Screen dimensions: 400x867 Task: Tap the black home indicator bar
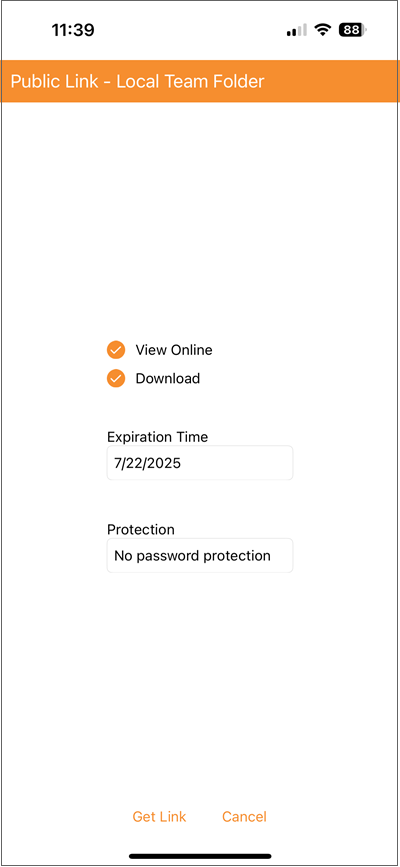pyautogui.click(x=200, y=856)
